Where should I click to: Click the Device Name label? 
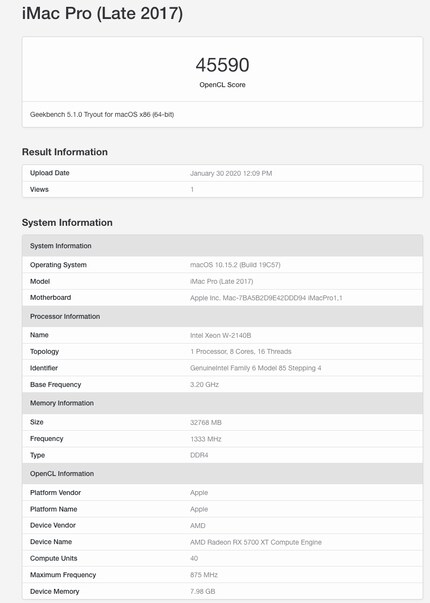(x=51, y=542)
